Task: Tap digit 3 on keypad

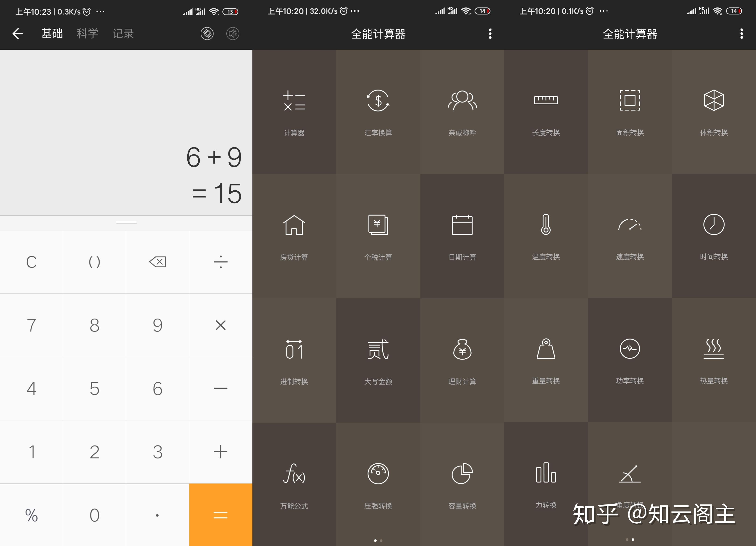Action: [x=157, y=452]
